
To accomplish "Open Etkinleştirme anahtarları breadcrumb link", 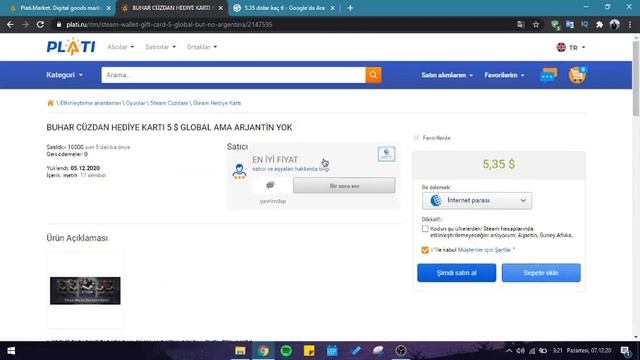I will tap(91, 103).
